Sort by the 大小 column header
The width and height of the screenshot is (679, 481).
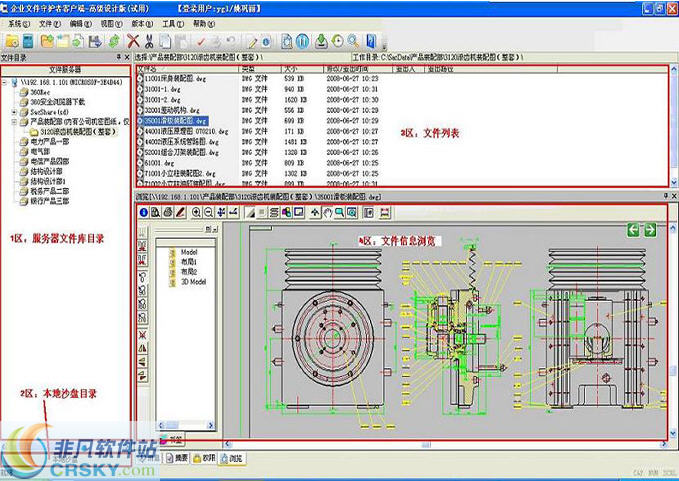301,69
